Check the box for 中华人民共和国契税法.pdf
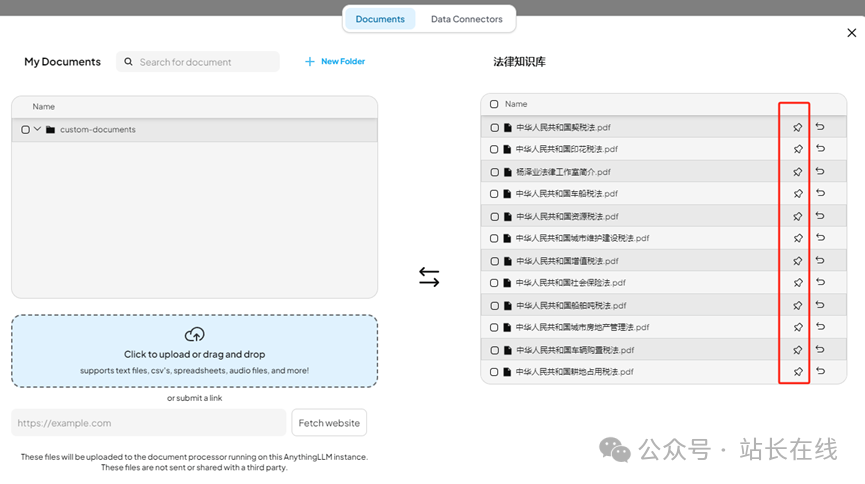Image resolution: width=865 pixels, height=484 pixels. tap(494, 127)
